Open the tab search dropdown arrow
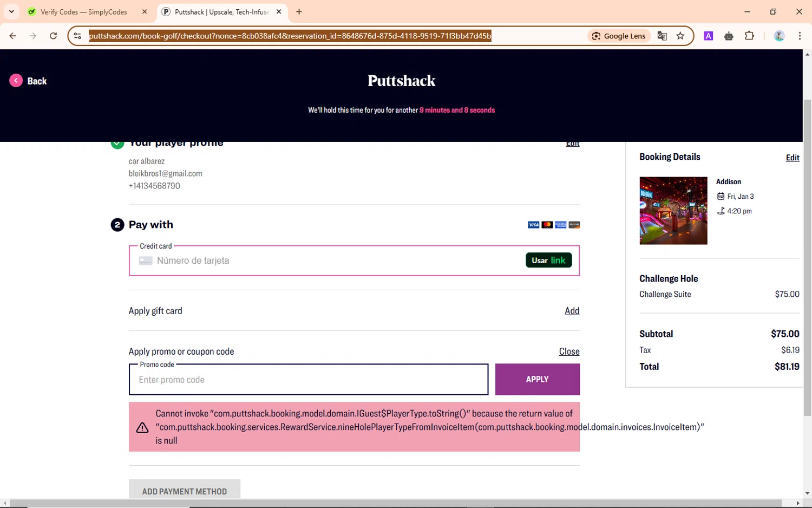This screenshot has height=508, width=812. point(11,11)
